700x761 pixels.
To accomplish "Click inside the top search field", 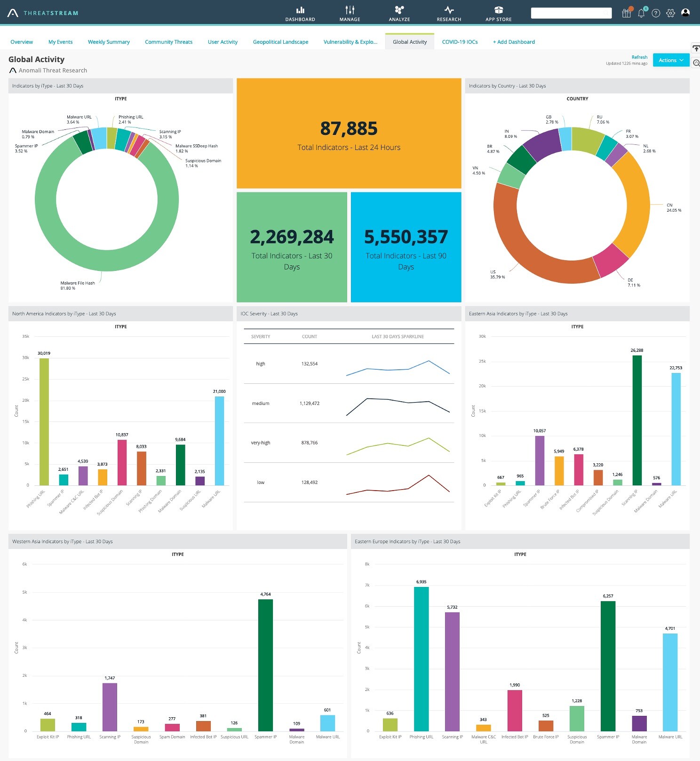I will [x=571, y=13].
